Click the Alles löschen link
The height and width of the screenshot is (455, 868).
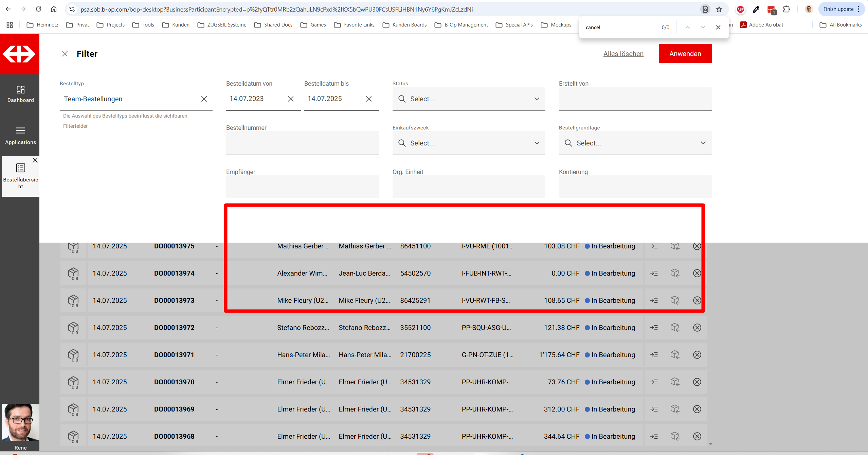[x=623, y=54]
